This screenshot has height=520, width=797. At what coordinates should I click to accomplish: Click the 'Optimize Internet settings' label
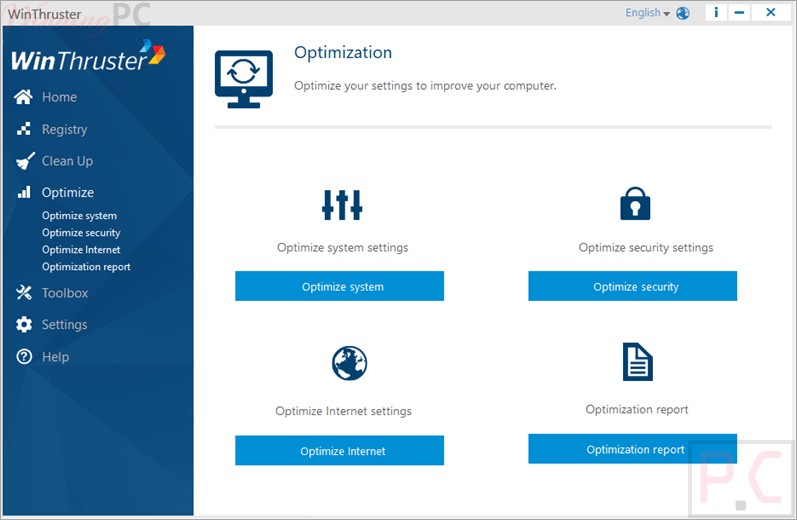tap(344, 411)
